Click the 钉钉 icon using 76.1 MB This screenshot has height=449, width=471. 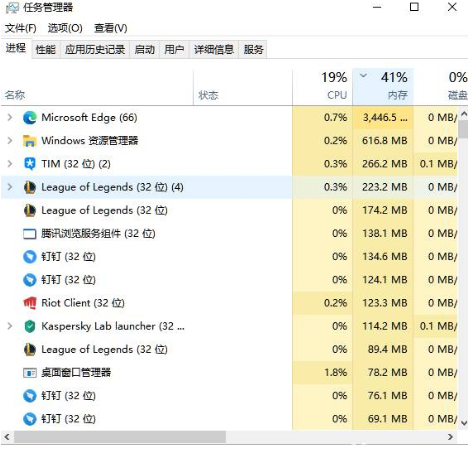30,396
